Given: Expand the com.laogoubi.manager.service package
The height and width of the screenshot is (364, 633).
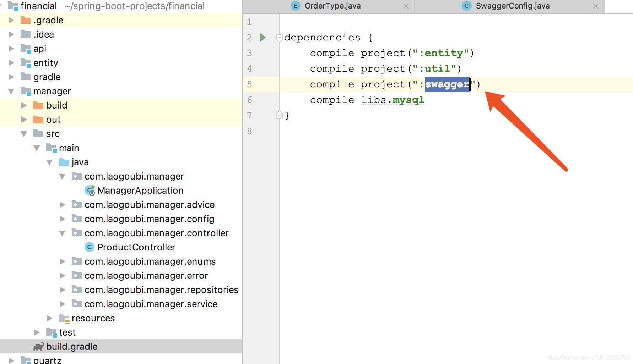Looking at the screenshot, I should 62,304.
